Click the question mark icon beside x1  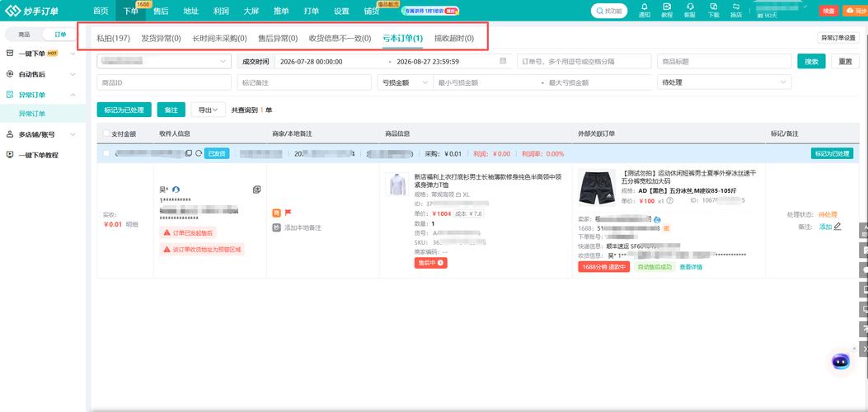670,200
